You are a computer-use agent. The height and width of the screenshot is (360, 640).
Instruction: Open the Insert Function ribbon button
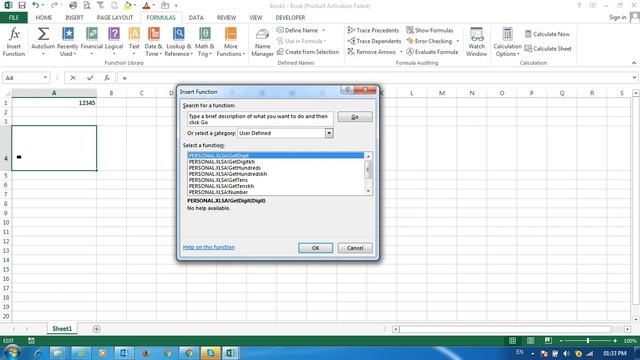coord(14,42)
